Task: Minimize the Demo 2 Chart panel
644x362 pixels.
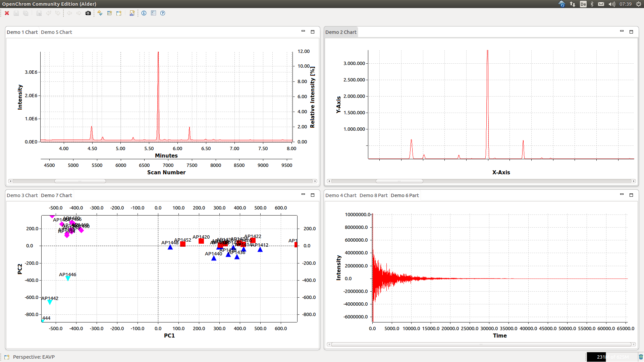Action: point(622,31)
